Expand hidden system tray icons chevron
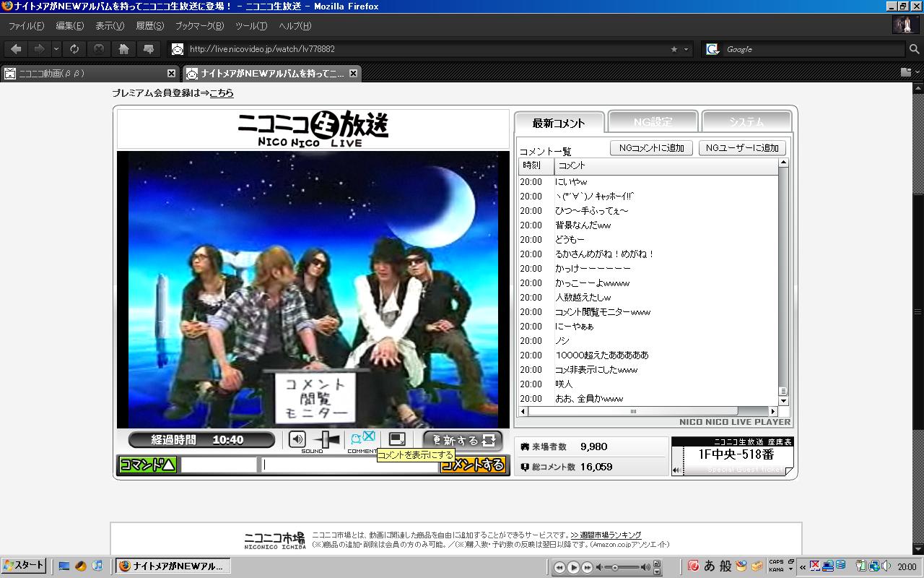This screenshot has height=578, width=924. click(x=802, y=566)
